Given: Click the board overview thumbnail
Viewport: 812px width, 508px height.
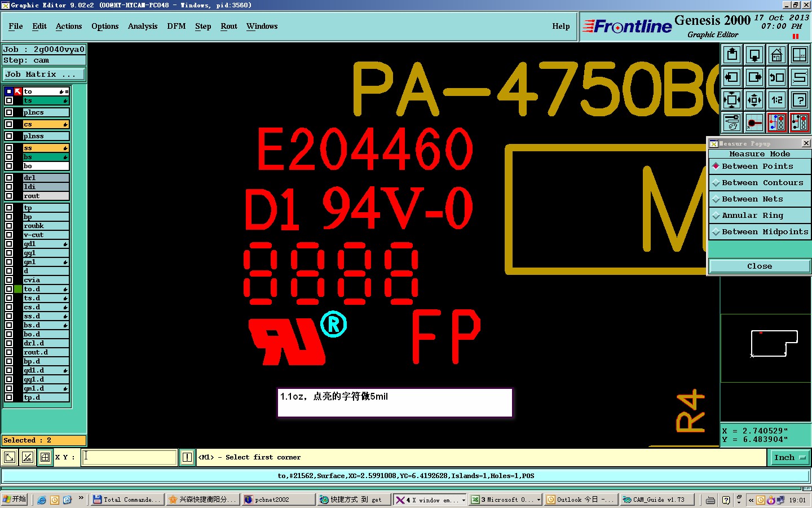Looking at the screenshot, I should (x=765, y=348).
